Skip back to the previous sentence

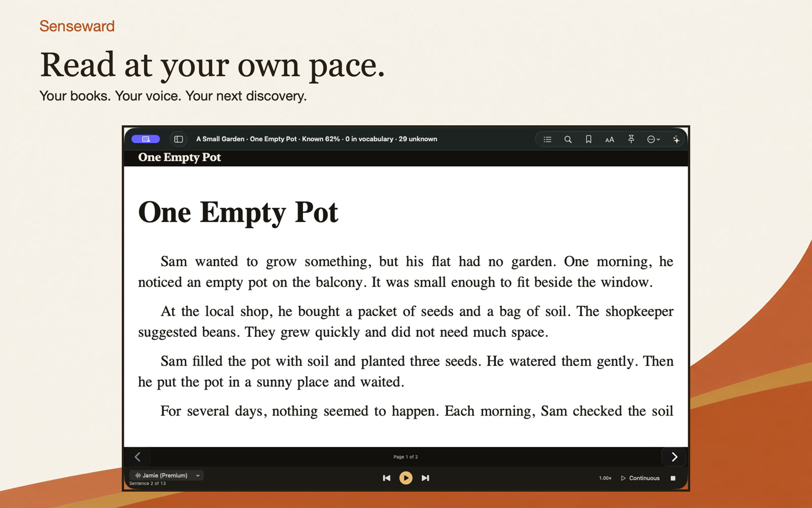point(387,478)
